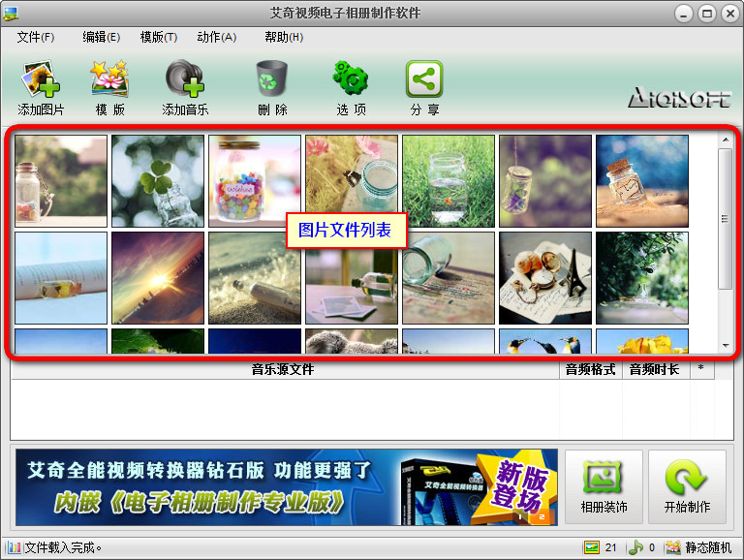Screen dimensions: 744x560
Task: Select the open book with bottle thumbnail
Action: coord(61,278)
